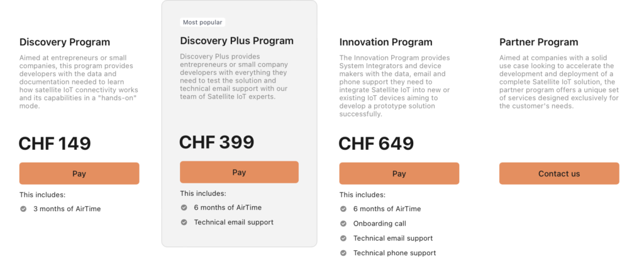Click the CHF 149 price
The height and width of the screenshot is (264, 644).
click(55, 144)
